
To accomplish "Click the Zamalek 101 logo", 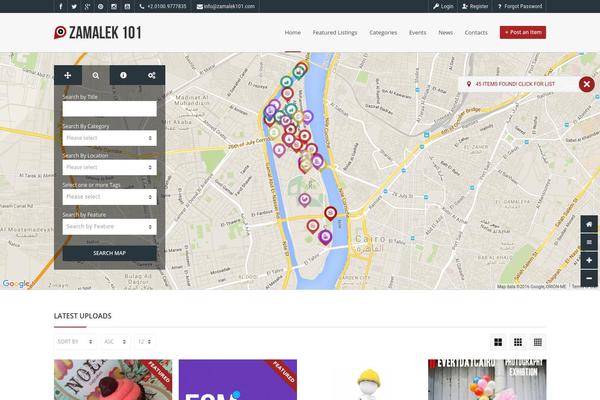I will tap(98, 33).
